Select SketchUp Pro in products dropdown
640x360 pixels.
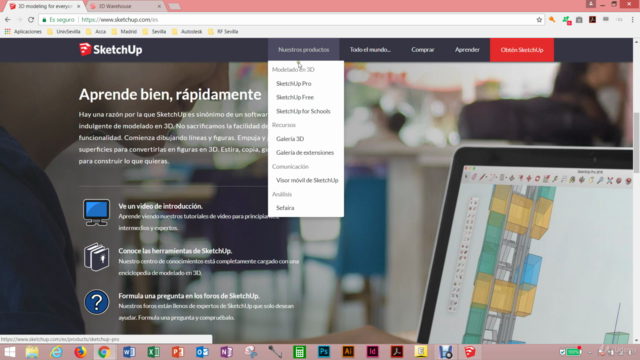(293, 84)
